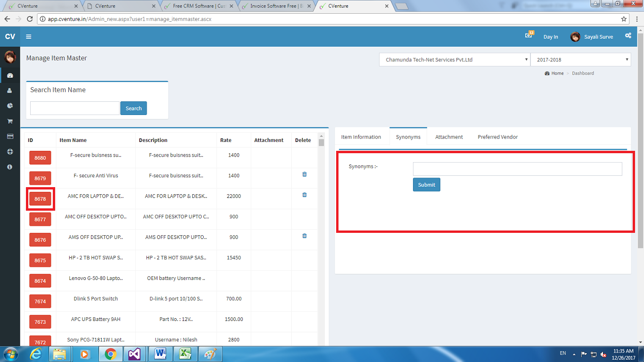Viewport: 644px width, 362px height.
Task: Click the browser back arrow
Action: (7, 19)
